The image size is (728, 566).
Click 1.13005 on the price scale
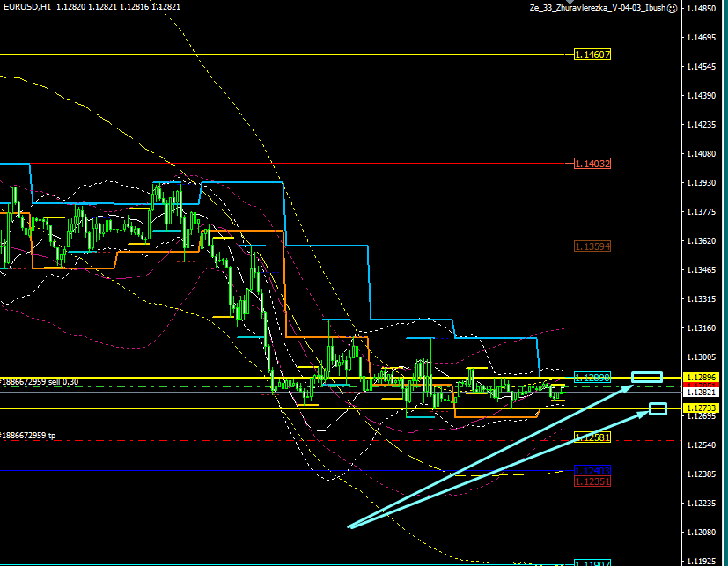[x=701, y=357]
